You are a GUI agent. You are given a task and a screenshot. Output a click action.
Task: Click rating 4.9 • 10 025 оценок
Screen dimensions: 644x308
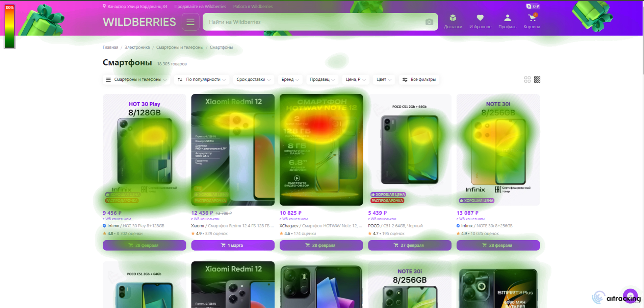(478, 233)
